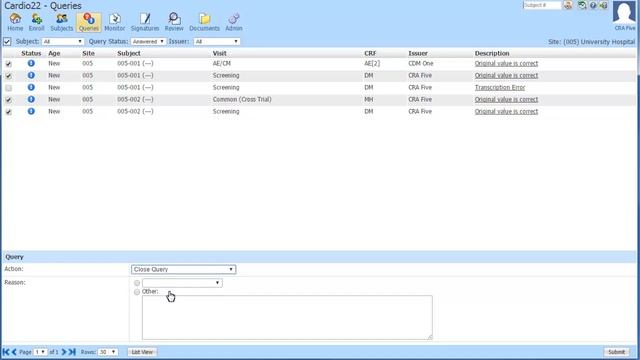
Task: Click the Site: (005) University Hospital label
Action: click(591, 42)
